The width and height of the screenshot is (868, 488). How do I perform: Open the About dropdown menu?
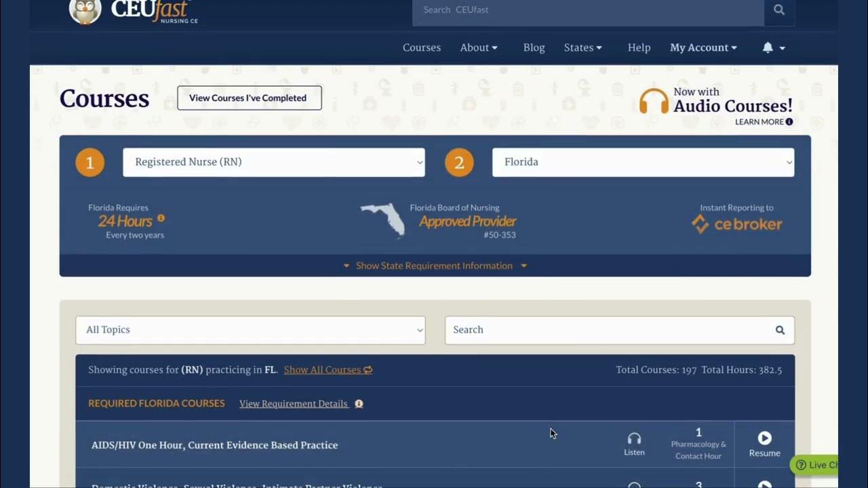tap(479, 47)
